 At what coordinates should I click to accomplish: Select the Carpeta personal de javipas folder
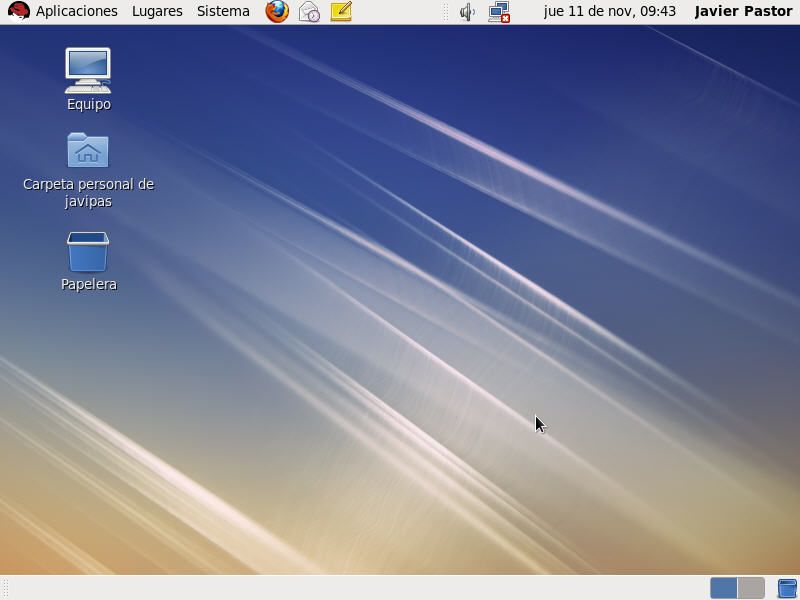pos(88,170)
